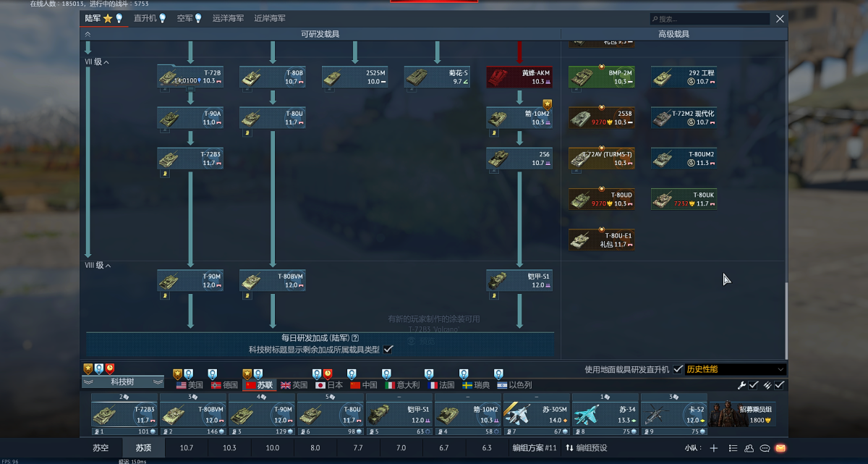Toggle the checkbox next to wrench icon
This screenshot has height=464, width=868.
pyautogui.click(x=754, y=385)
